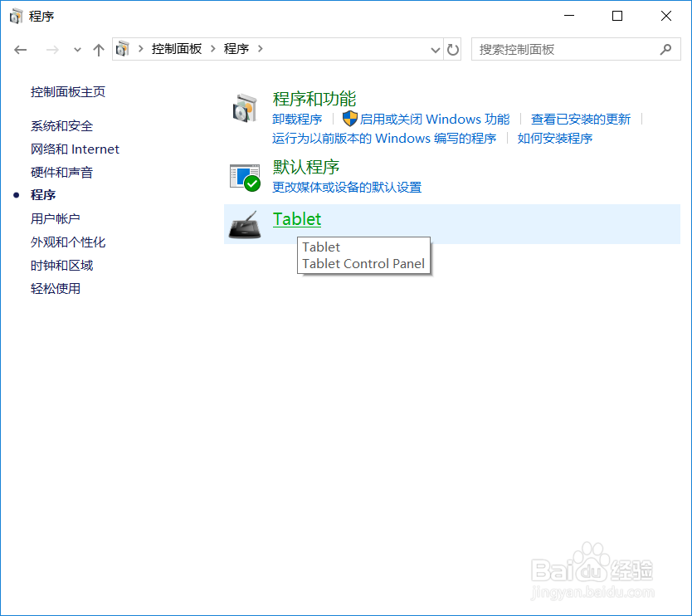The height and width of the screenshot is (616, 692).
Task: Select 系统和安全 in the sidebar
Action: coord(62,125)
